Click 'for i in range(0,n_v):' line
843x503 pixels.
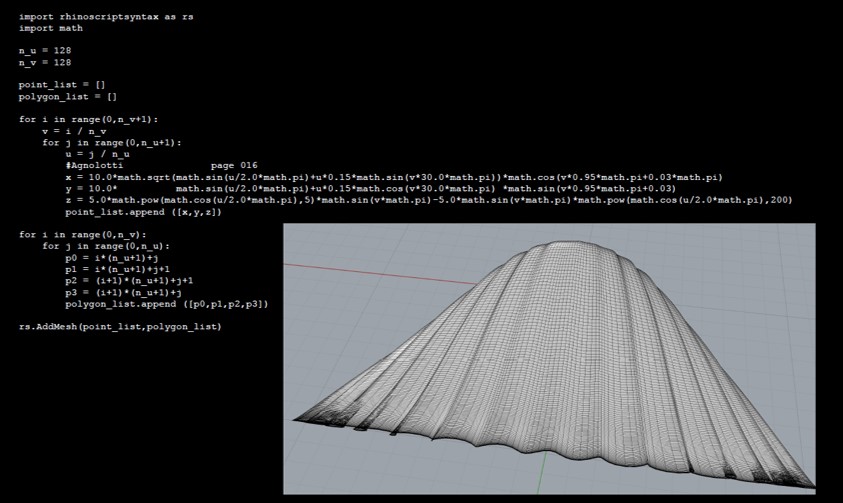83,235
